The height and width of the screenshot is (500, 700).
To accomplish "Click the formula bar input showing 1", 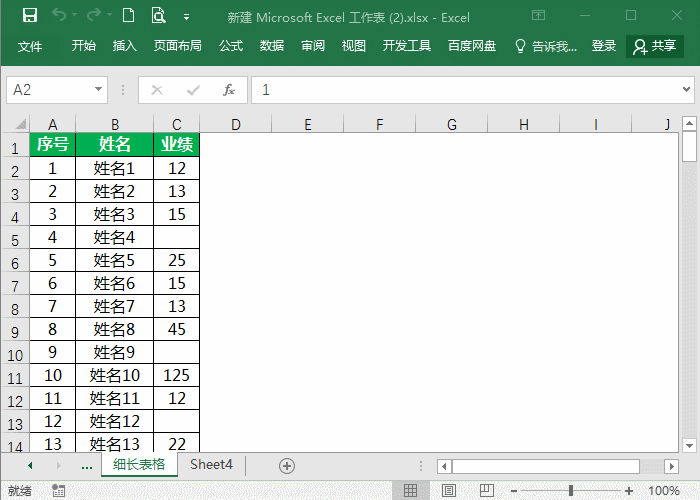I will (x=464, y=90).
